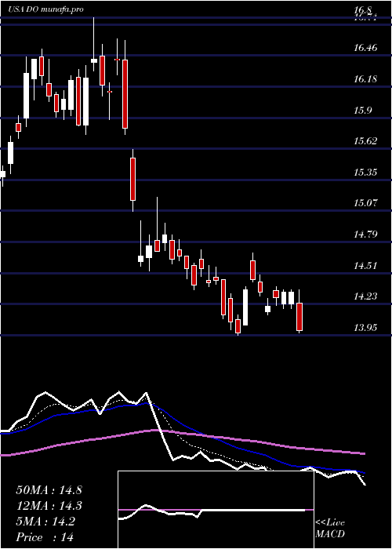Select the 'USA DO munafa.pro' chart title
392x549 pixels.
(45, 9)
